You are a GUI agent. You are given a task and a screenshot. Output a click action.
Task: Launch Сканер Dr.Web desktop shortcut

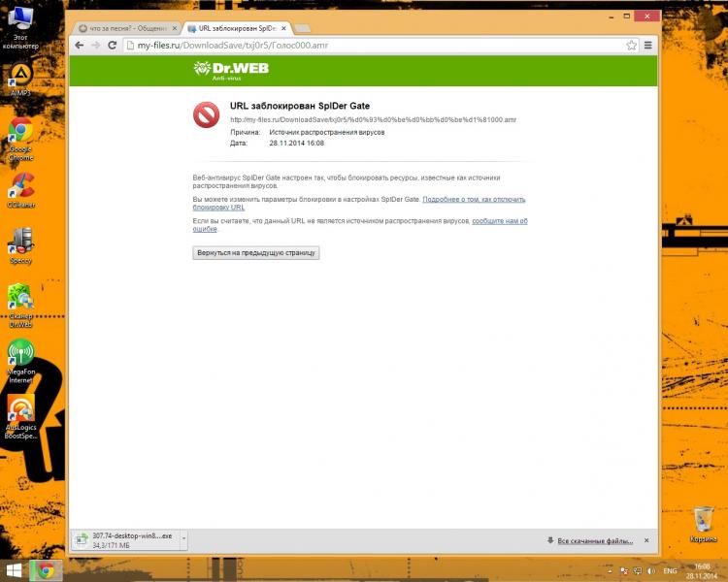[x=20, y=306]
